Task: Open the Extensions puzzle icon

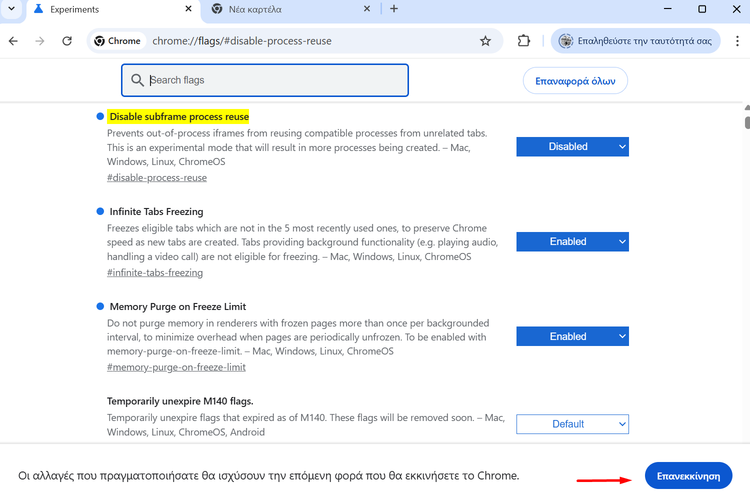Action: coord(523,41)
